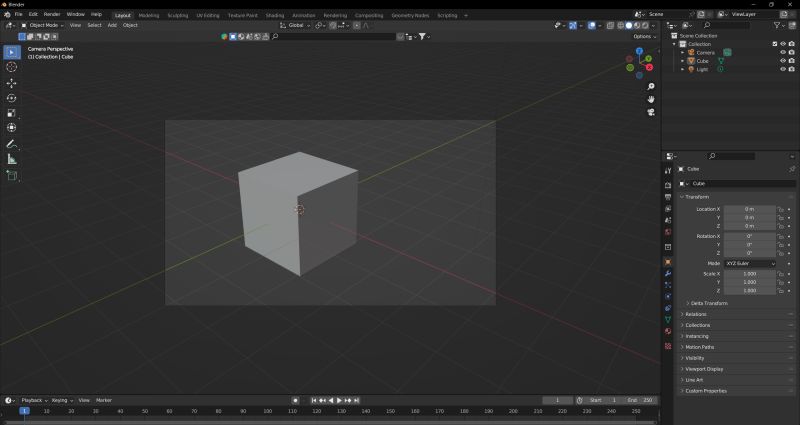Screen dimensions: 800x425
Task: Open the Object Mode dropdown
Action: coord(42,25)
